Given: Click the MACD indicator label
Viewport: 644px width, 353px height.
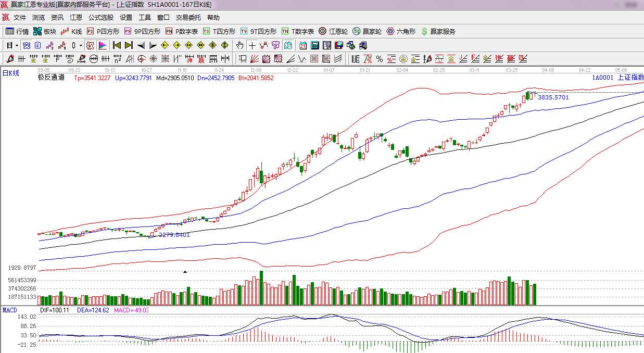Looking at the screenshot, I should (9, 310).
